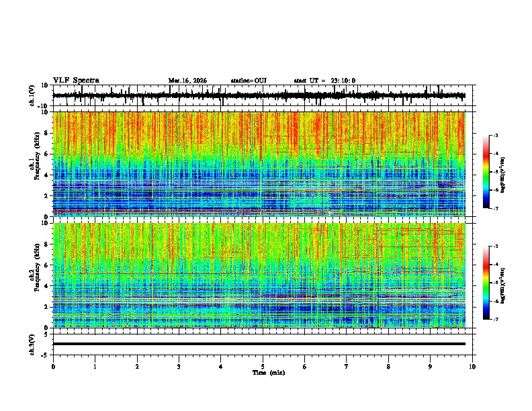Click the "ch.1(V)" waveform axis label
The width and height of the screenshot is (532, 411).
click(32, 95)
